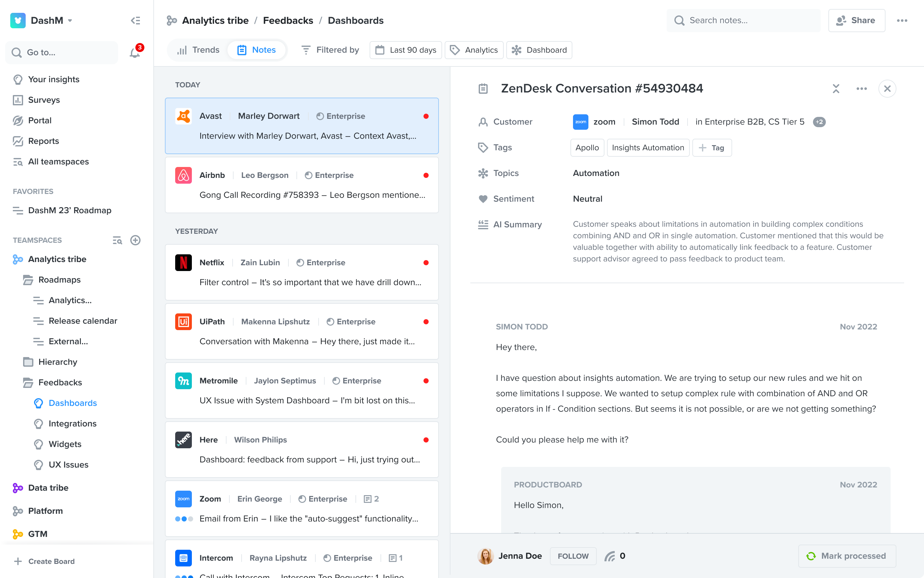
Task: Click unprocessed red dot on Metromile note
Action: click(426, 381)
